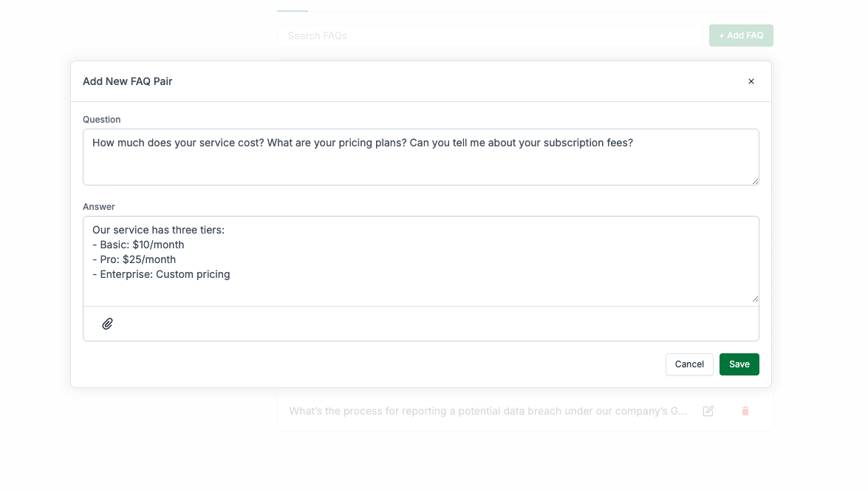Click the Answer box resize handle
Screen dimensions: 868x490
(754, 299)
